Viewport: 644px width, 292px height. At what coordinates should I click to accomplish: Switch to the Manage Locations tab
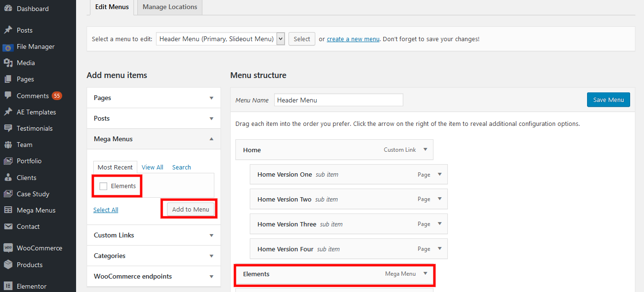click(x=170, y=7)
